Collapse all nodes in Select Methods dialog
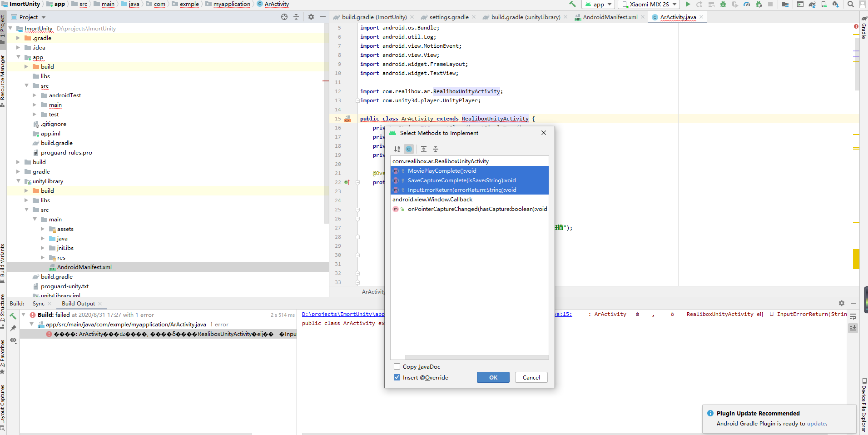Screen dimensions: 868x435 pos(436,149)
